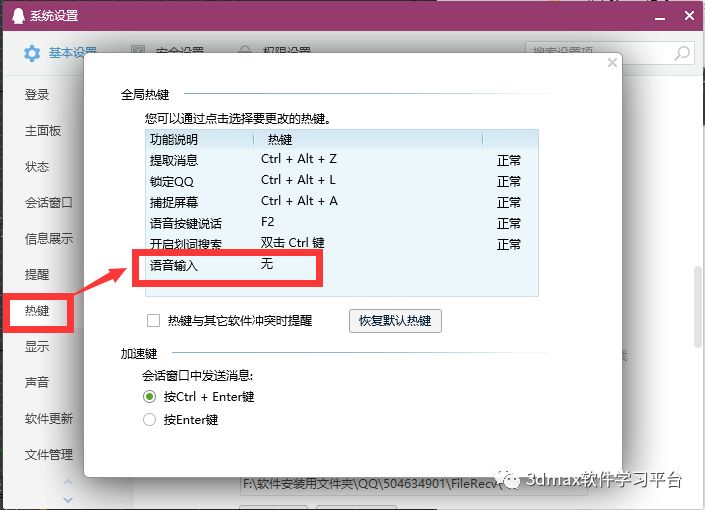Image resolution: width=705 pixels, height=510 pixels.
Task: Open the 信息展示 settings section
Action: pos(49,238)
